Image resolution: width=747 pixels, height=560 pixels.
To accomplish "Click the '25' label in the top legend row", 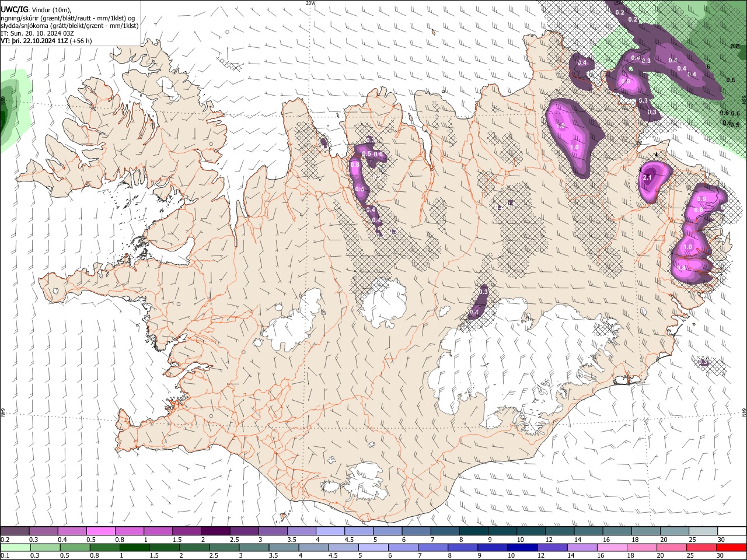I will coord(692,540).
